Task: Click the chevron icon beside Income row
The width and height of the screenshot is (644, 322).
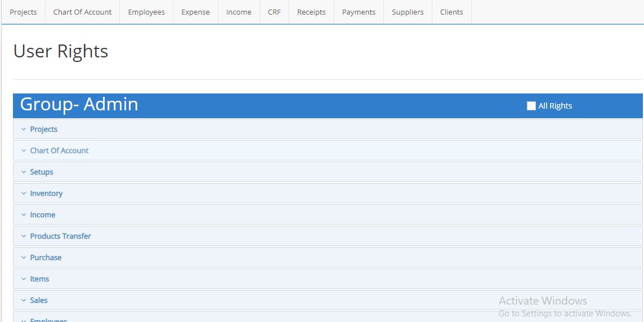Action: tap(24, 215)
